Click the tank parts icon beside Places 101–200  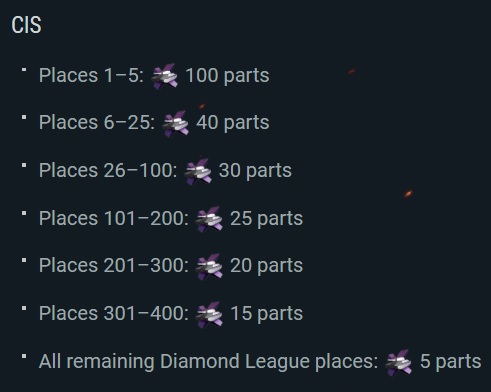[x=209, y=219]
